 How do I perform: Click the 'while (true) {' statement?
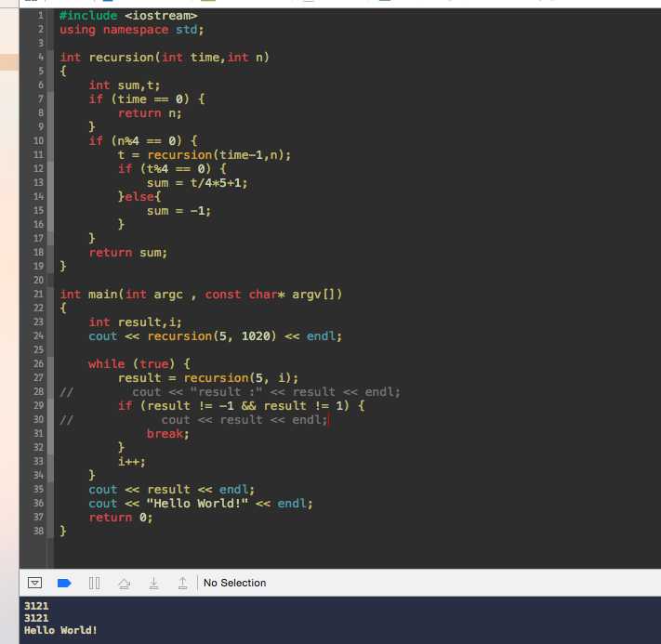[139, 363]
